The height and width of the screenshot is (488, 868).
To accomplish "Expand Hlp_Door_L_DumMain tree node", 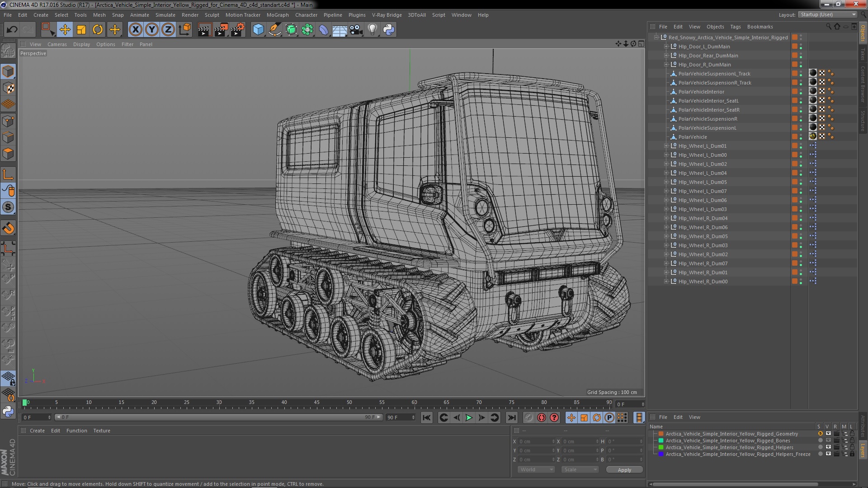I will click(x=666, y=47).
